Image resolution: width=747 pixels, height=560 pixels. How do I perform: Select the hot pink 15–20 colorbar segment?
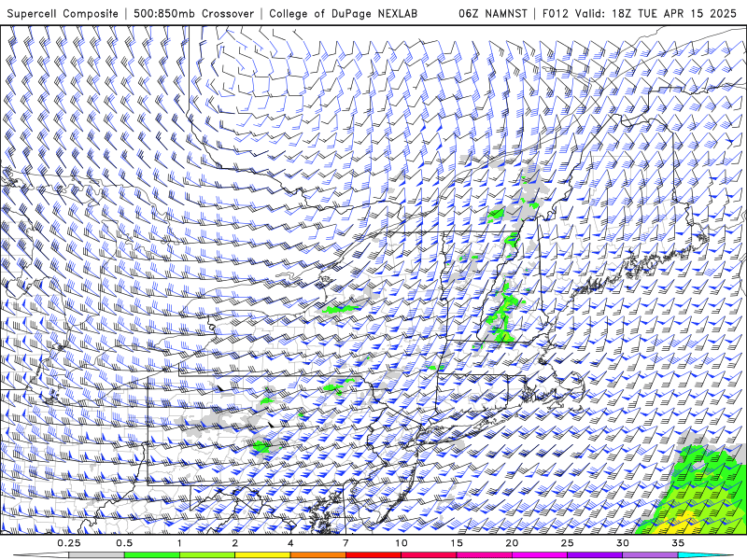(484, 555)
